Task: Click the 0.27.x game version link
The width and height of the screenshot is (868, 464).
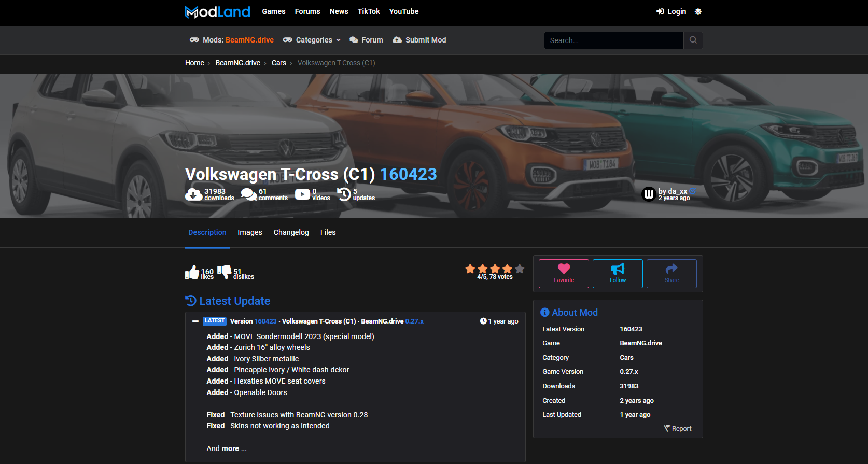Action: point(414,321)
